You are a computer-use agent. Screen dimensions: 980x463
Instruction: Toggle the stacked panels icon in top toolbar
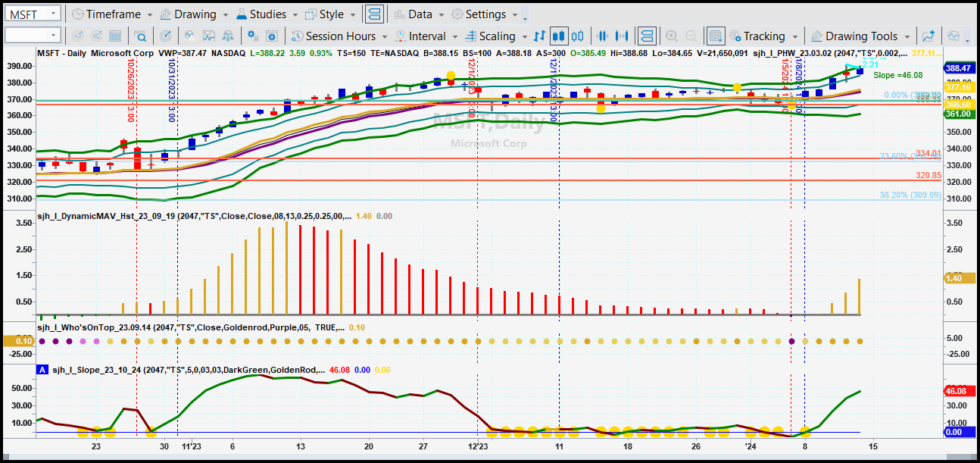point(373,14)
